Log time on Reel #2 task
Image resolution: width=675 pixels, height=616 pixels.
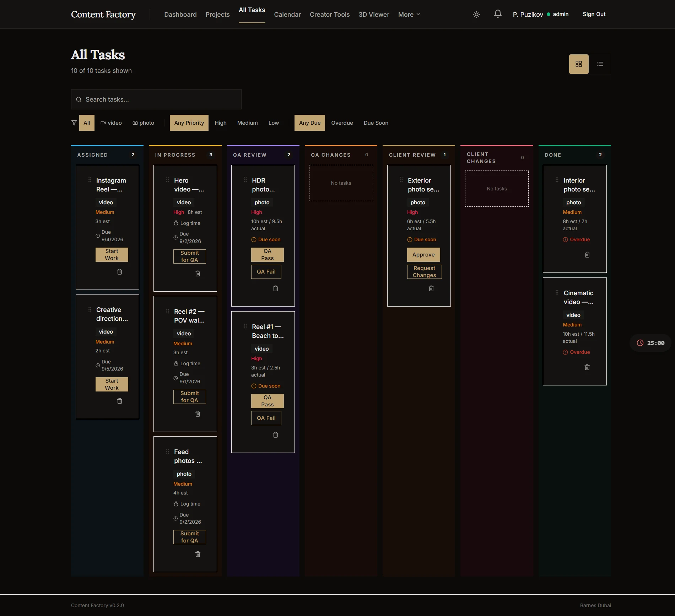click(x=187, y=363)
